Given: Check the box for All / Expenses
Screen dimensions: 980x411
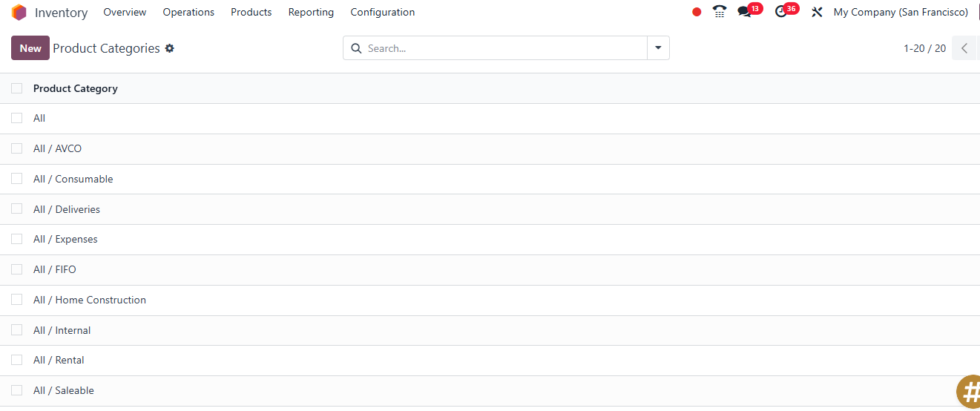Looking at the screenshot, I should click(17, 239).
